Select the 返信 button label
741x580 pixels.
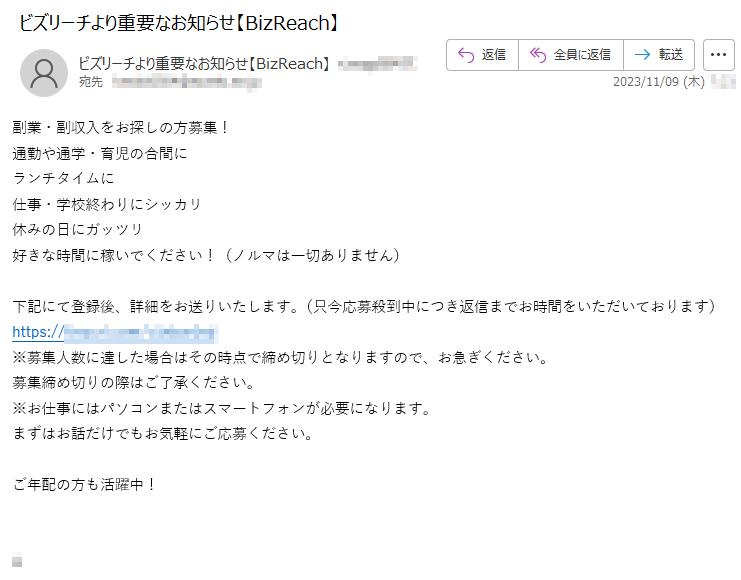pyautogui.click(x=493, y=55)
